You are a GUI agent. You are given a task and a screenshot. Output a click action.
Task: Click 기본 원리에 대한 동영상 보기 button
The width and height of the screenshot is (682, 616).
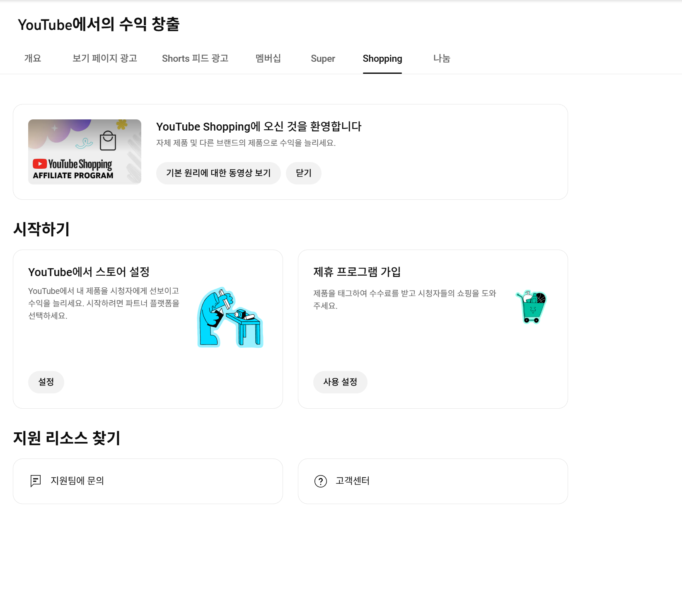pos(218,173)
